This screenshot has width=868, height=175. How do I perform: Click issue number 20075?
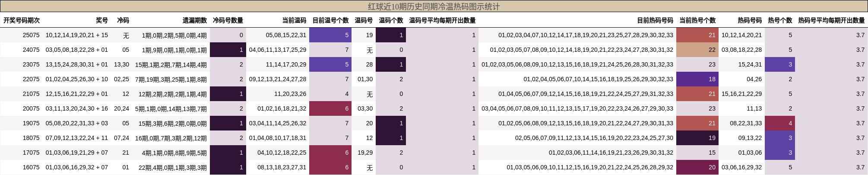click(31, 108)
